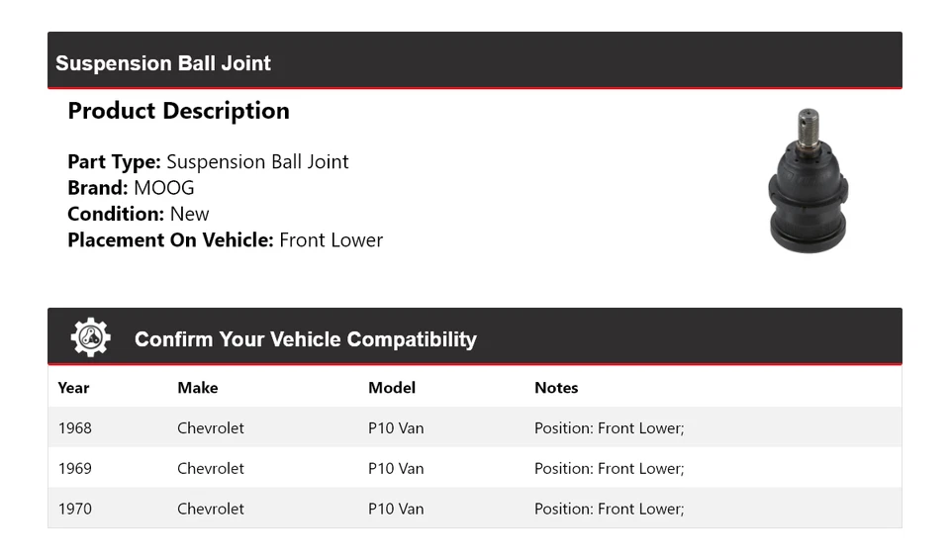Click the 1969 year row
Viewport: 950px width, 560px height.
(75, 469)
